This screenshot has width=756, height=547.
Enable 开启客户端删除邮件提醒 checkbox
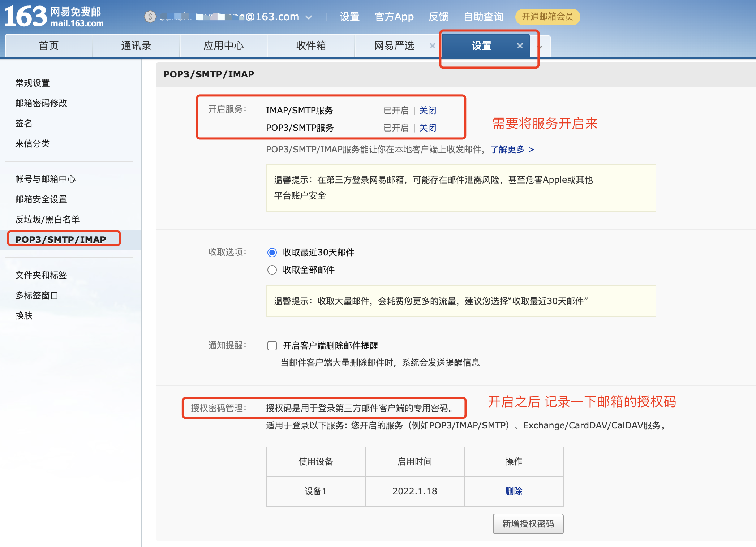click(x=272, y=346)
